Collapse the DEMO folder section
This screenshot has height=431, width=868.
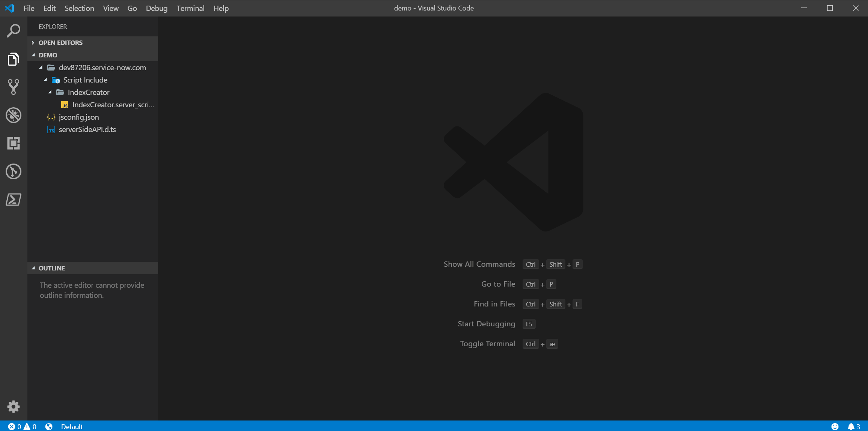point(48,55)
